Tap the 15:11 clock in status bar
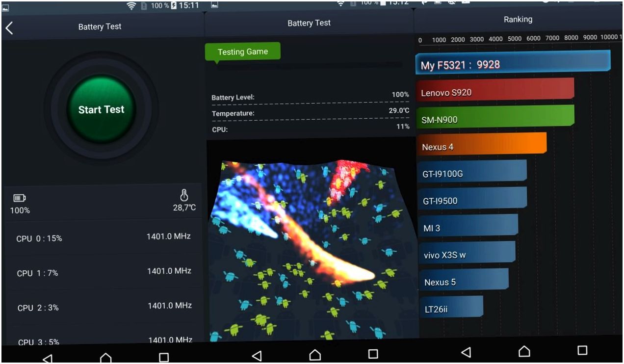The image size is (624, 364). 189,6
